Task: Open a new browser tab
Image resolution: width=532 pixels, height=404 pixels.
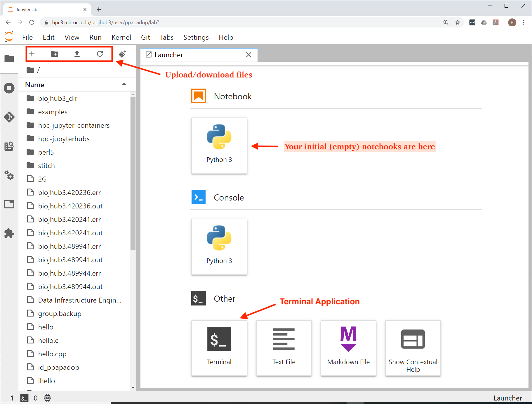Action: click(99, 10)
